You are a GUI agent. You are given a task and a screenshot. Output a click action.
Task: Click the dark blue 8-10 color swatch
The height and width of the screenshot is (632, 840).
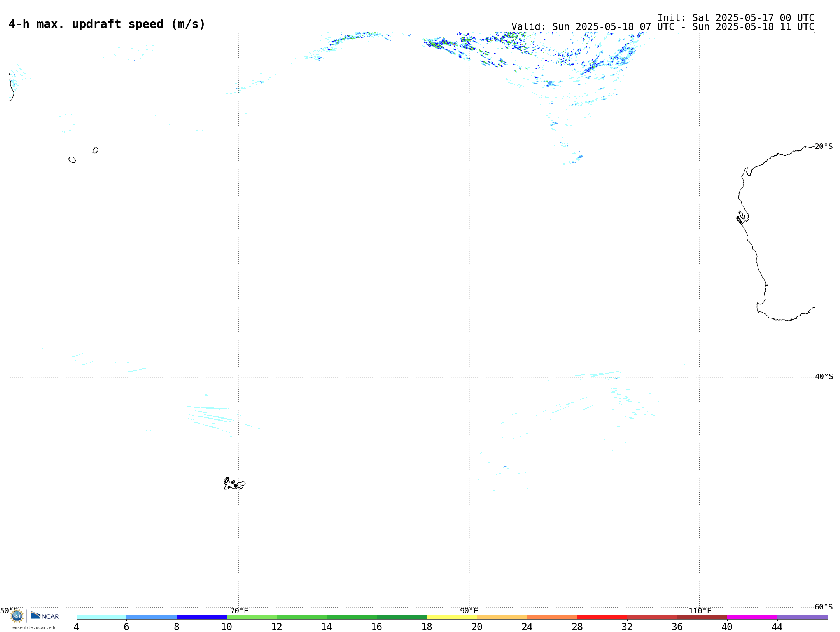pyautogui.click(x=202, y=617)
